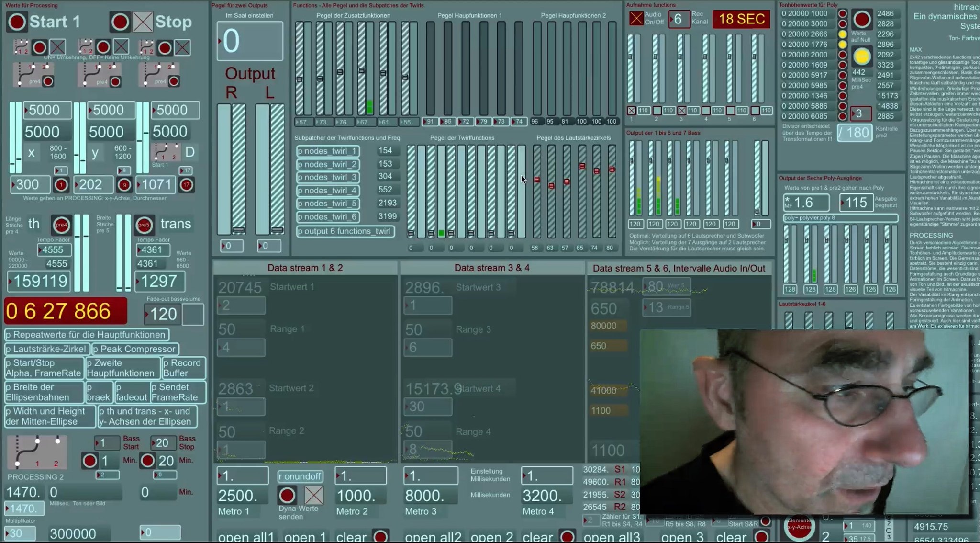Image resolution: width=980 pixels, height=543 pixels.
Task: Toggle the empty checkbox of recording channel 2
Action: pyautogui.click(x=657, y=111)
